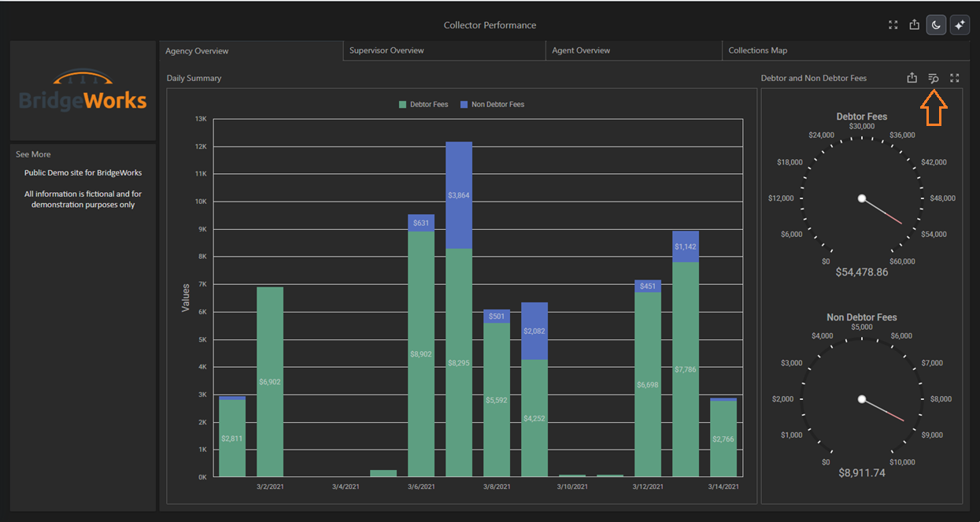Select the Collections Map tab
Viewport: 980px width, 522px height.
758,50
